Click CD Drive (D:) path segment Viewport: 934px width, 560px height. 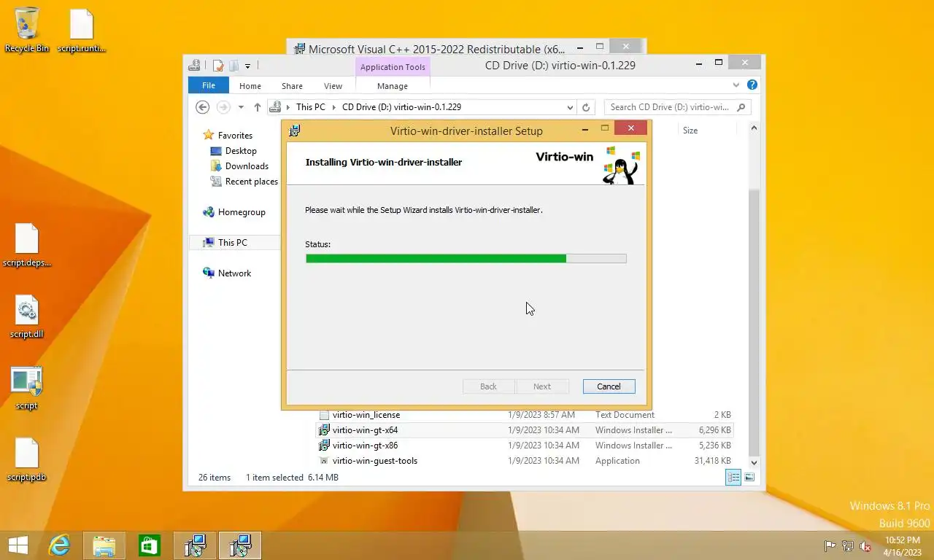[x=401, y=107]
